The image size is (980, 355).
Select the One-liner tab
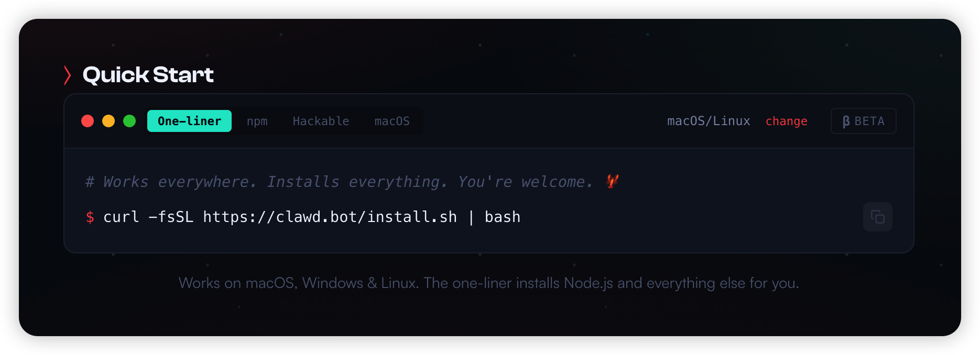[x=189, y=121]
